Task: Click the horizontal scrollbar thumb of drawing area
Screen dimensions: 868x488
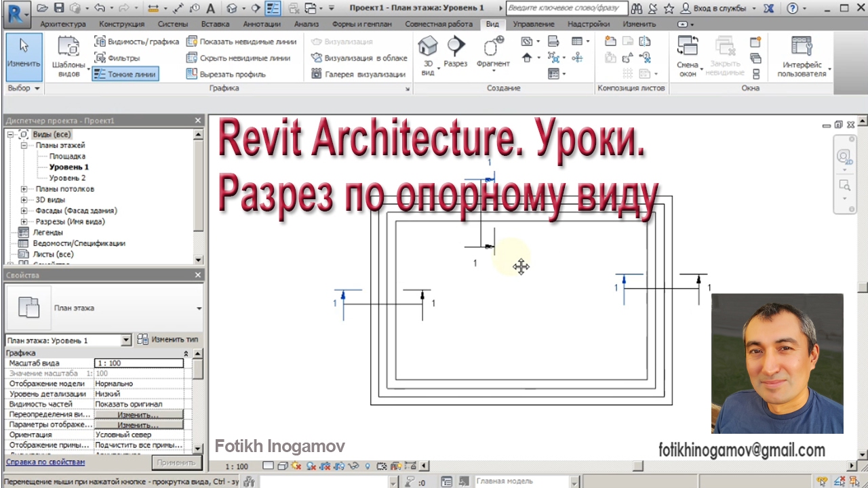Action: click(638, 466)
